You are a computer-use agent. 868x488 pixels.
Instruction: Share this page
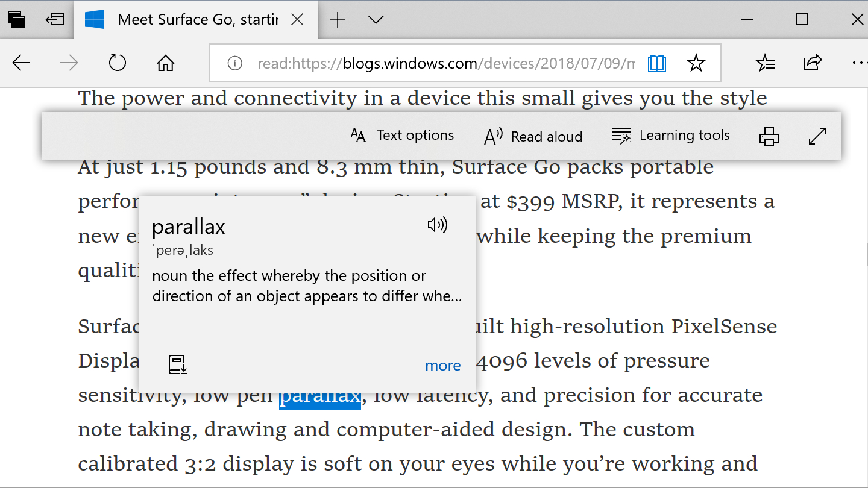coord(812,62)
